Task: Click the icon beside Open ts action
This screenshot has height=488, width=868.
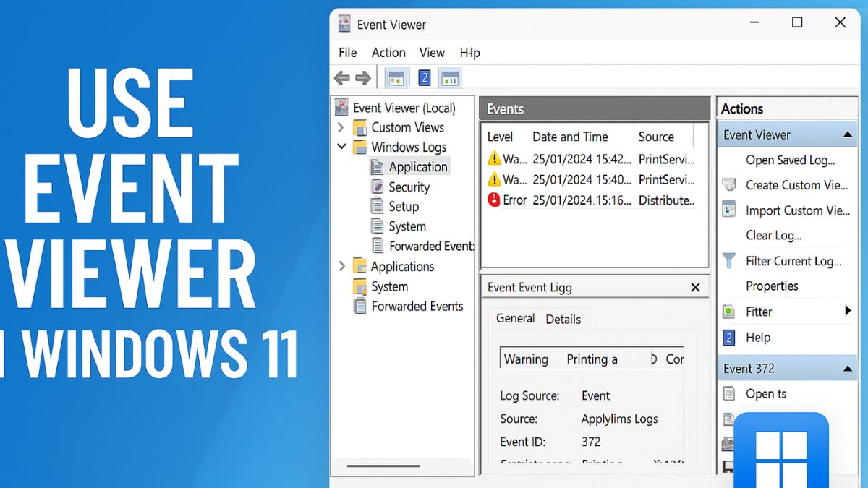Action: click(x=729, y=394)
